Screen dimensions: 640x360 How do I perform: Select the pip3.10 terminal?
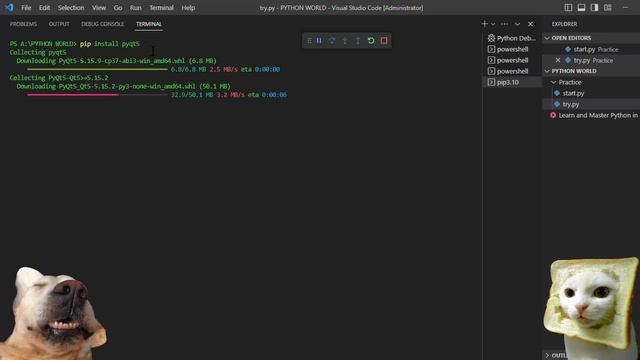(512, 82)
